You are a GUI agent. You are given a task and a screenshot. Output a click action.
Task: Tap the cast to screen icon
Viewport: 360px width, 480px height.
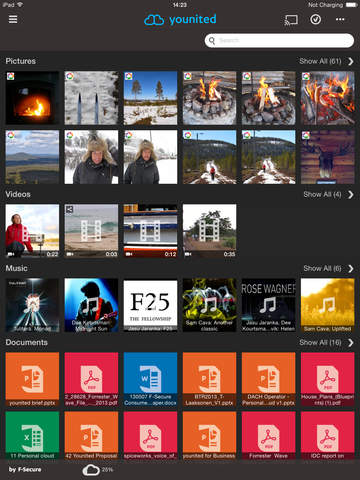[x=291, y=20]
